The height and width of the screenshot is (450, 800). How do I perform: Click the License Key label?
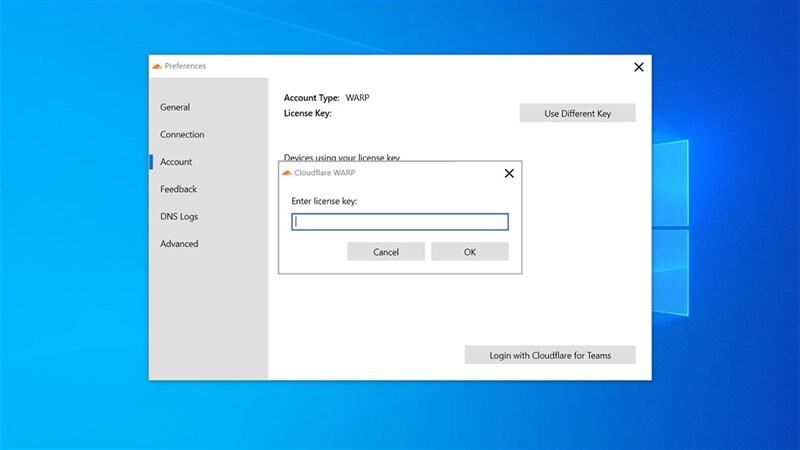[x=308, y=113]
